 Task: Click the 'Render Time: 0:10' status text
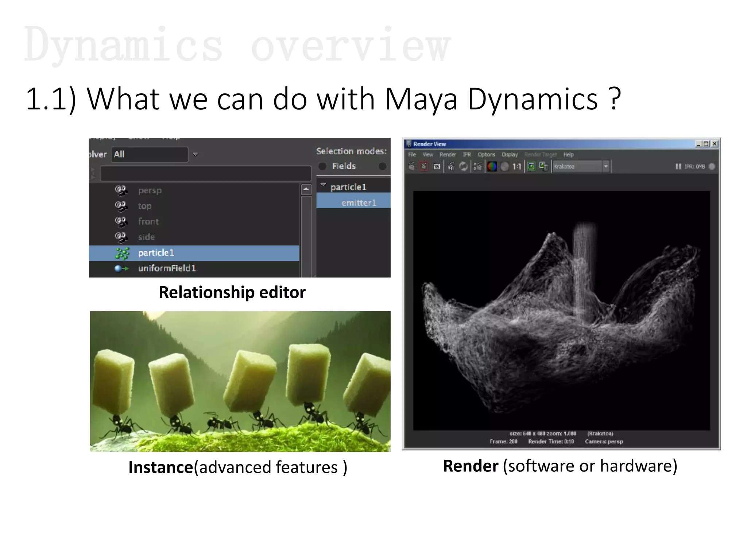551,442
